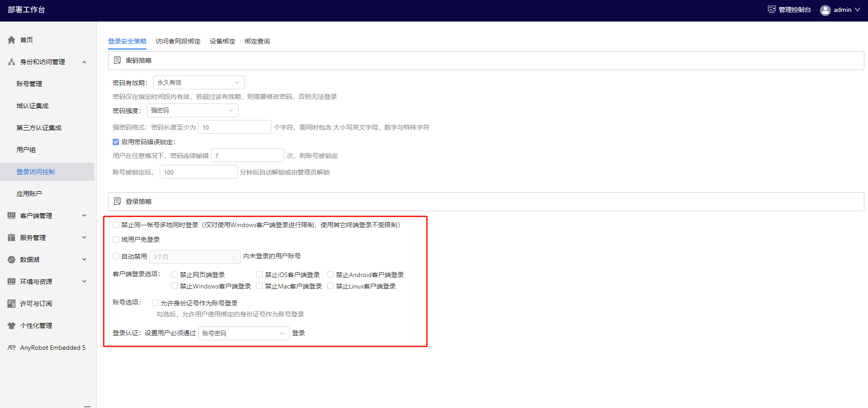Enable the 自动禁用 checkbox
The image size is (868, 408).
pyautogui.click(x=116, y=256)
